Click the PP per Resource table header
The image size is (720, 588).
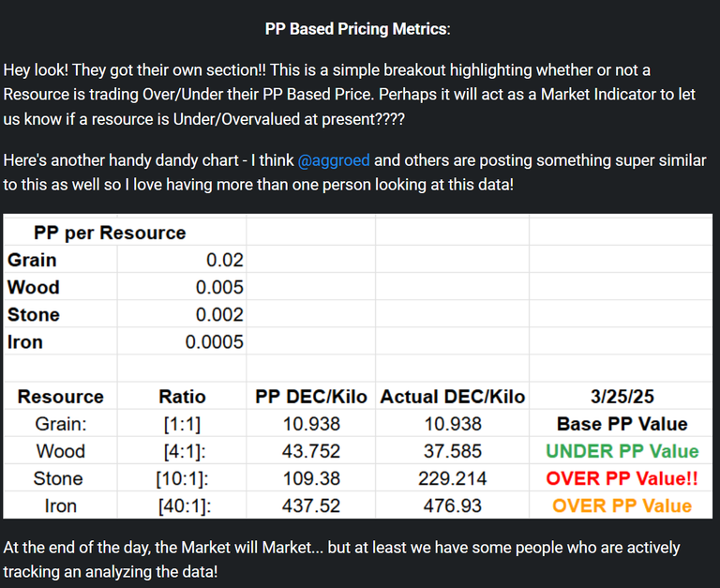pyautogui.click(x=110, y=233)
